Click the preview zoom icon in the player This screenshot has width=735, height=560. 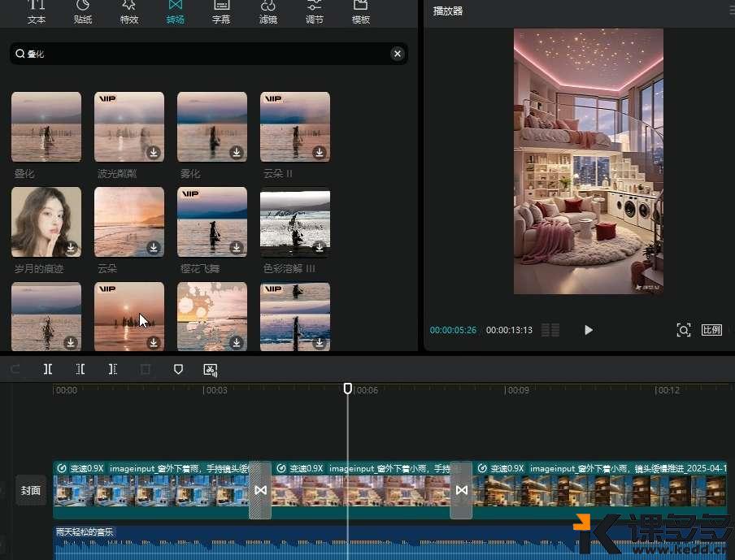click(684, 330)
